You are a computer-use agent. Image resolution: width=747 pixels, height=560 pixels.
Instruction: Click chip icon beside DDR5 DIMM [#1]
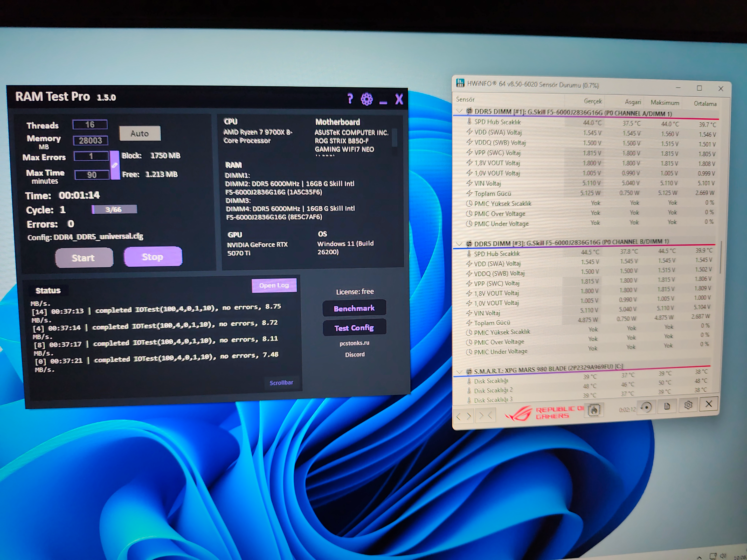point(469,111)
